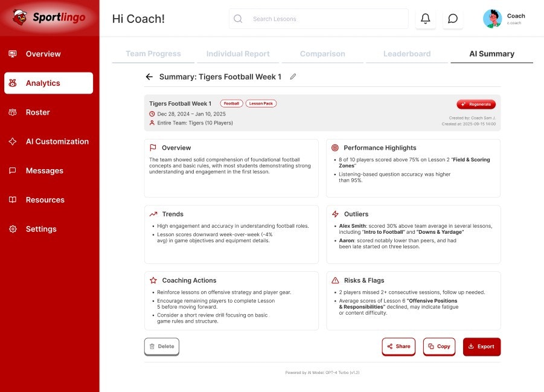Click the Roster people icon
Image resolution: width=544 pixels, height=392 pixels.
click(x=13, y=112)
